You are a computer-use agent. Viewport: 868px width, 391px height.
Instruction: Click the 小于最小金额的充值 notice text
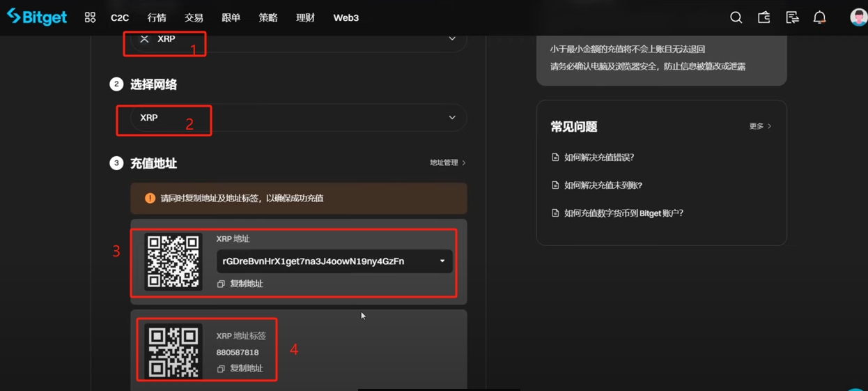click(628, 49)
